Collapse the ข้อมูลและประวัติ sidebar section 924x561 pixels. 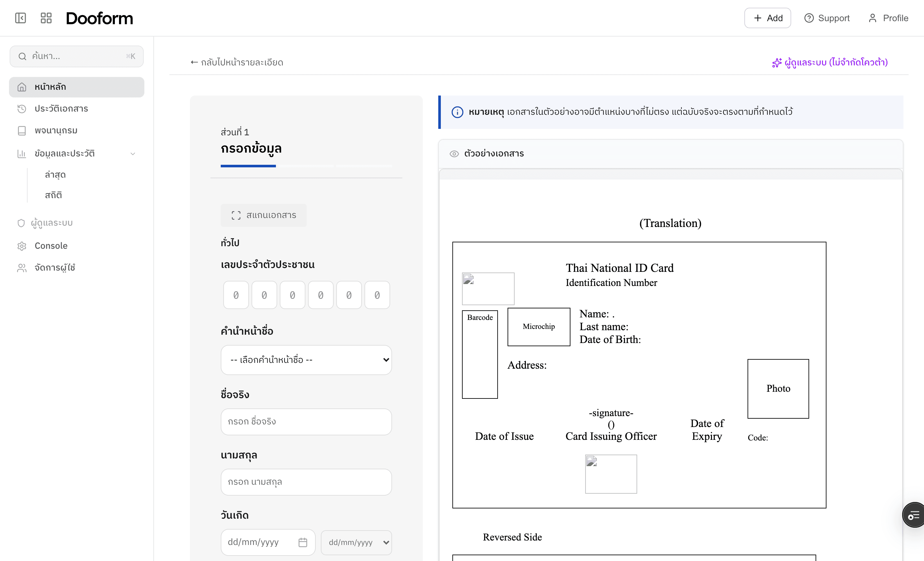pos(133,154)
